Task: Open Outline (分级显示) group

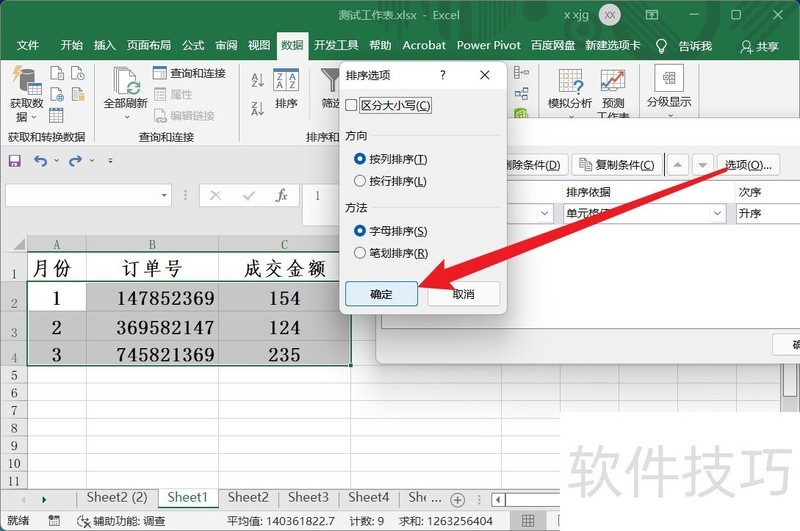Action: (x=669, y=92)
